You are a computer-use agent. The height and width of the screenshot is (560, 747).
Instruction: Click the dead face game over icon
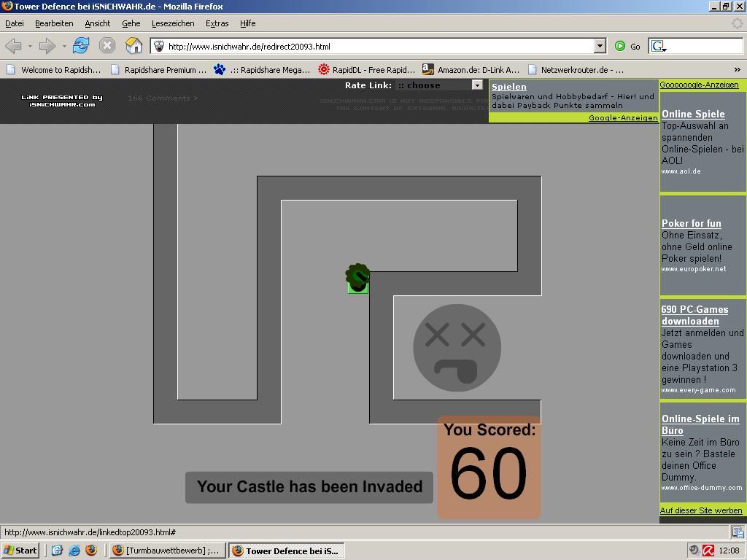pos(457,348)
